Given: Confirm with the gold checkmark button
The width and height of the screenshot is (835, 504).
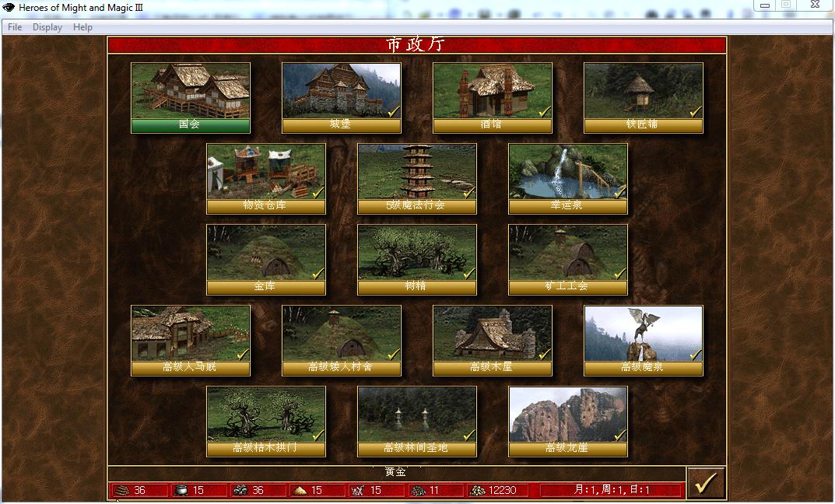Looking at the screenshot, I should (705, 483).
